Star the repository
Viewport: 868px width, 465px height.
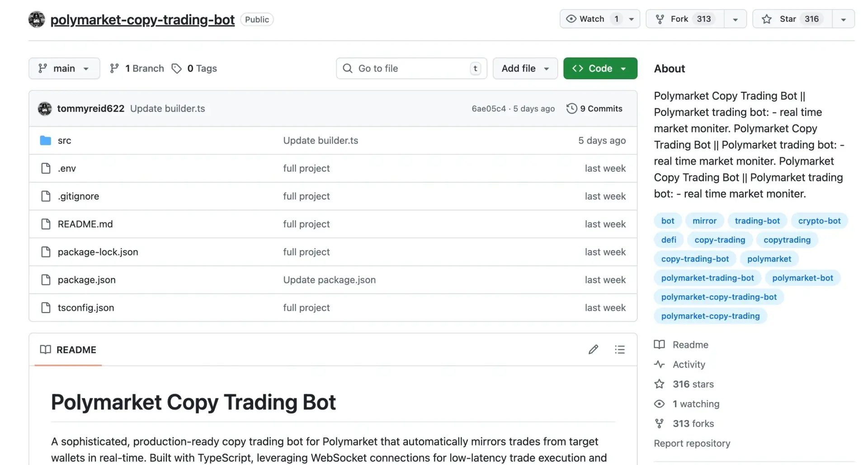(788, 19)
